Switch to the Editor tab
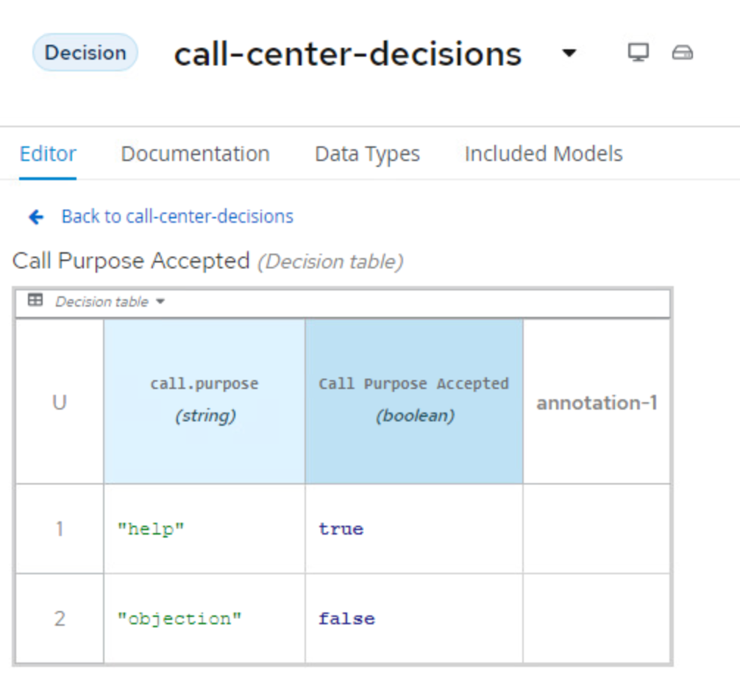The width and height of the screenshot is (740, 700). tap(48, 154)
